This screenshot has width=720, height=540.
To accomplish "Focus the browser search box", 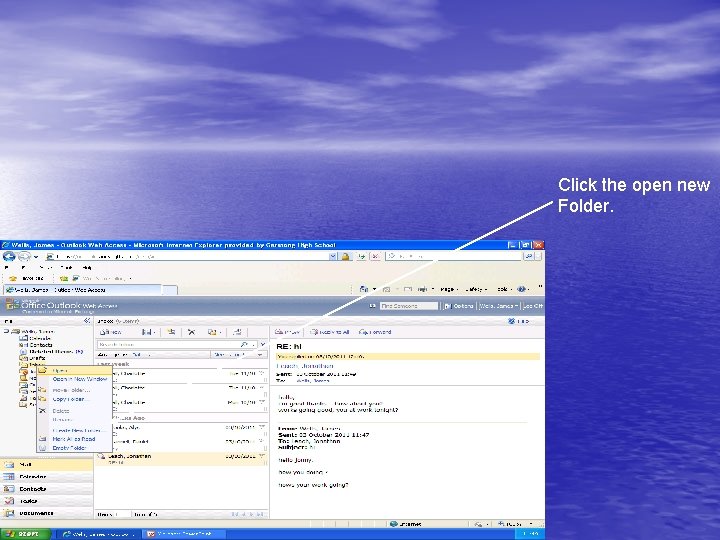I will coord(454,256).
